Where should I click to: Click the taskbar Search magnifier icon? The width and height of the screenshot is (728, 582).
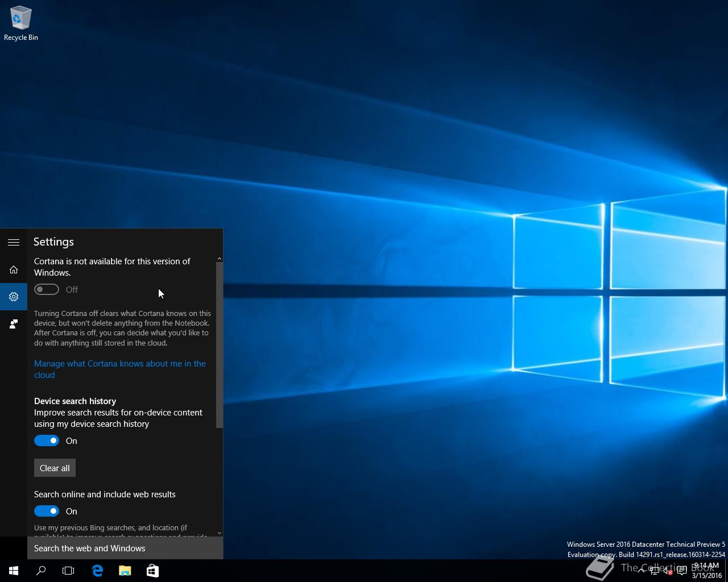(41, 571)
